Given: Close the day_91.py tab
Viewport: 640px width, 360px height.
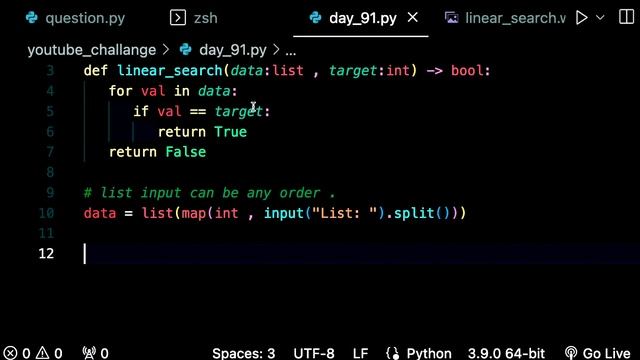Looking at the screenshot, I should point(413,18).
